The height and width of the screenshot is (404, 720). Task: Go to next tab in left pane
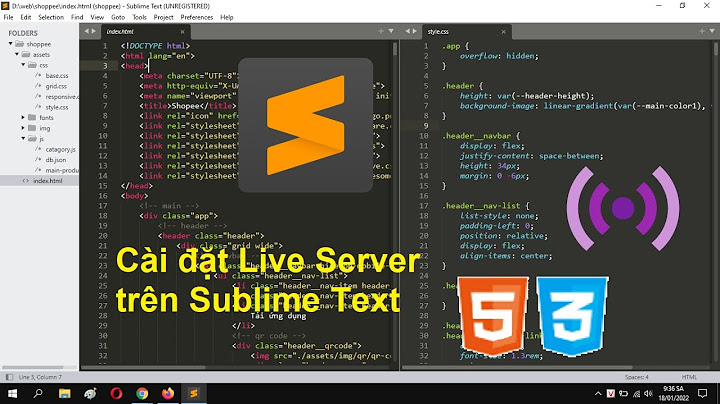pos(94,31)
